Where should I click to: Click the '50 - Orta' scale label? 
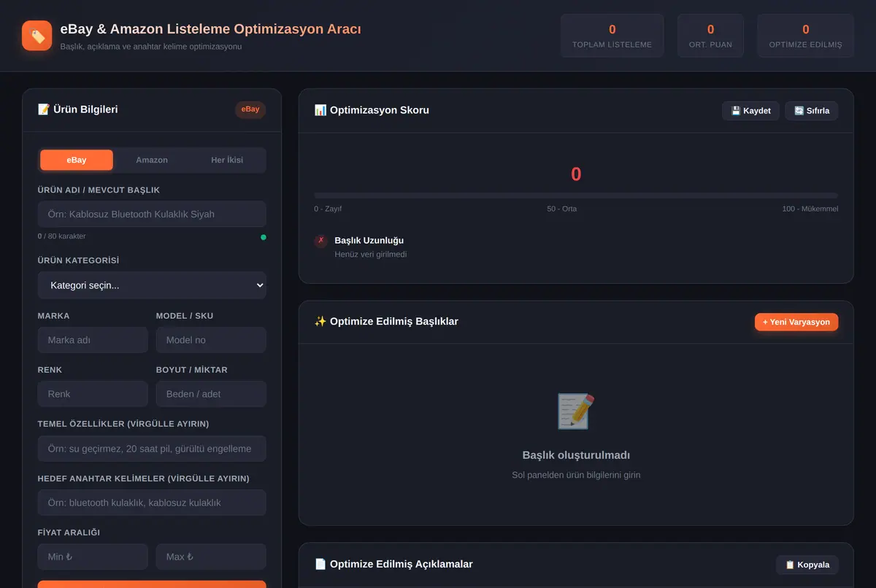tap(561, 209)
